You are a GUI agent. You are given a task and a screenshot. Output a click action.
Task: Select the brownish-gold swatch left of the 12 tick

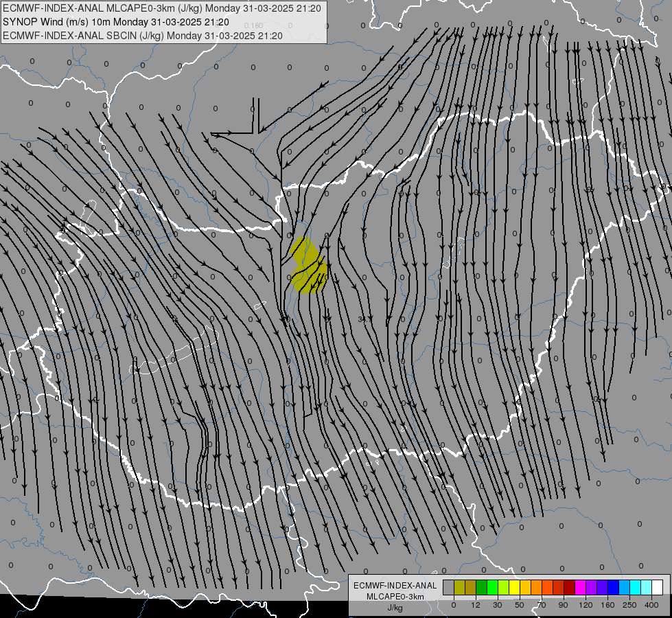click(x=471, y=588)
